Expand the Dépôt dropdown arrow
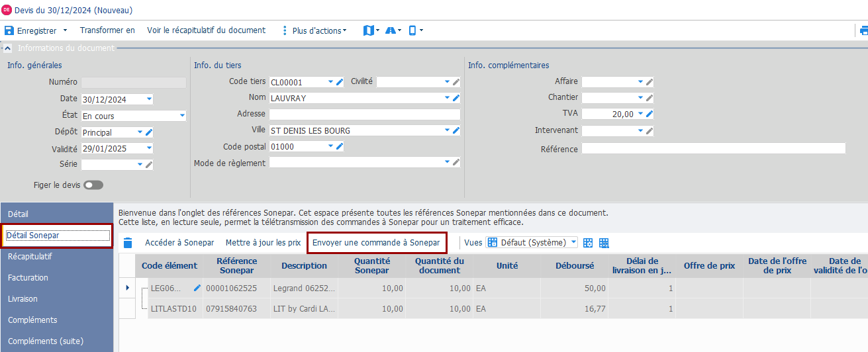The image size is (868, 352). tap(140, 132)
